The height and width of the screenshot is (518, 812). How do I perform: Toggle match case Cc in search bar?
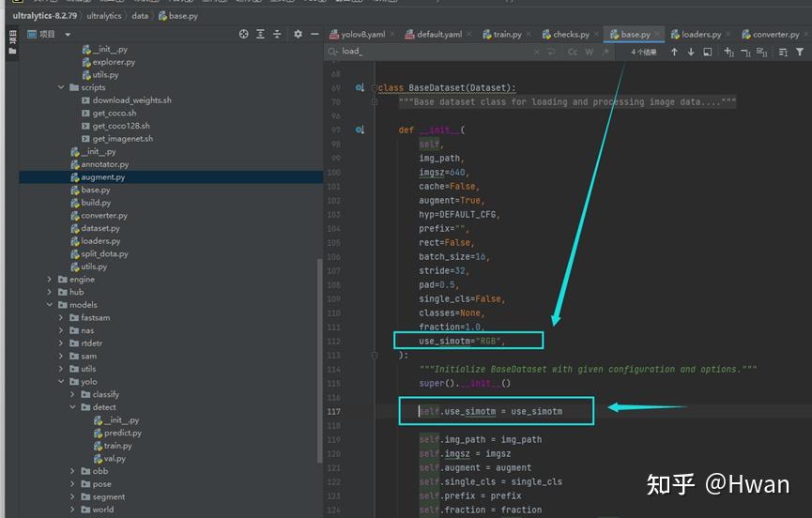click(x=573, y=53)
